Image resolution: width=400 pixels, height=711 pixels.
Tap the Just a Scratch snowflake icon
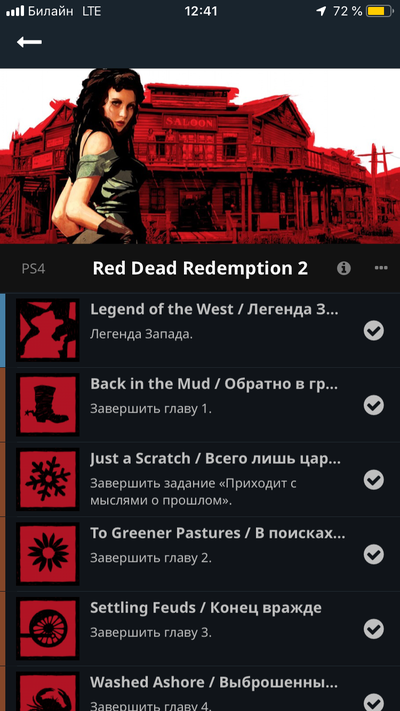48,479
